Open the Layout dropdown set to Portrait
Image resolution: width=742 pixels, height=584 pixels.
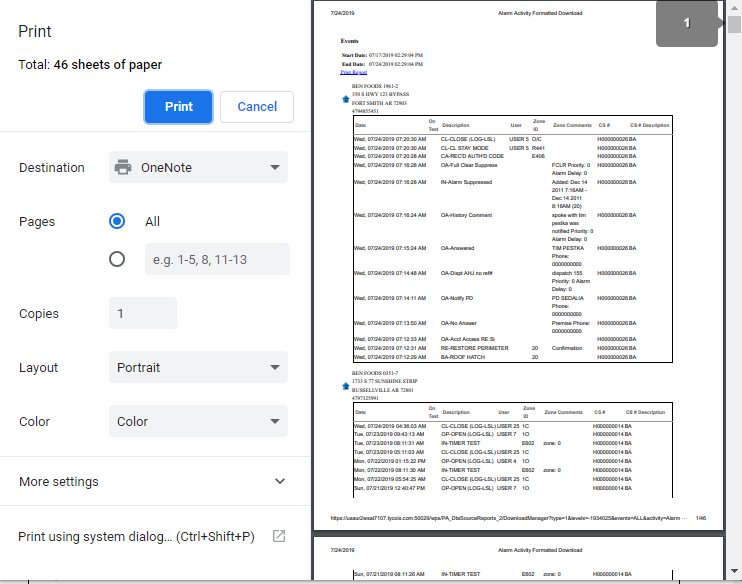click(198, 368)
